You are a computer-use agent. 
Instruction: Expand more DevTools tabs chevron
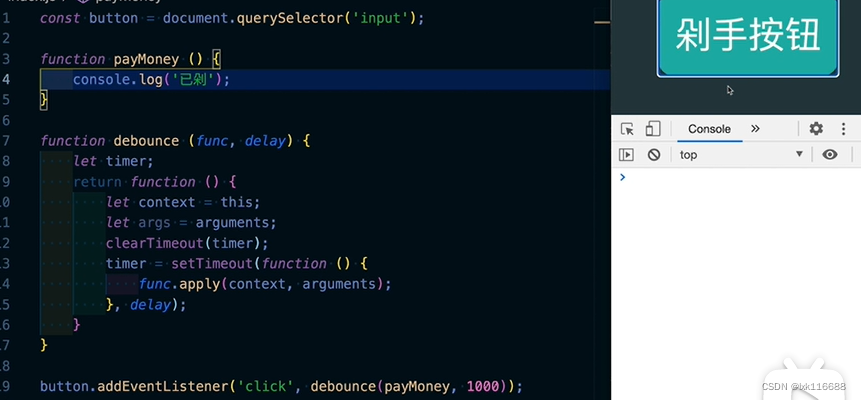coord(755,129)
